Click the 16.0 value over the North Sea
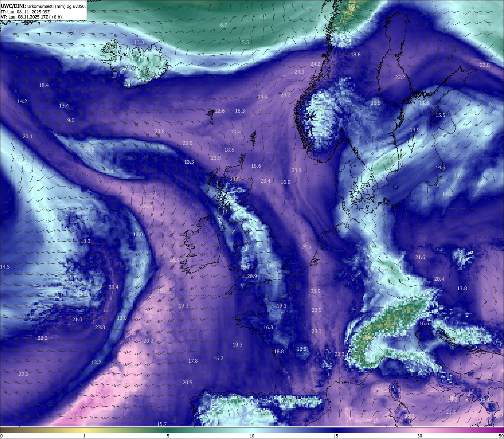 coord(285,182)
